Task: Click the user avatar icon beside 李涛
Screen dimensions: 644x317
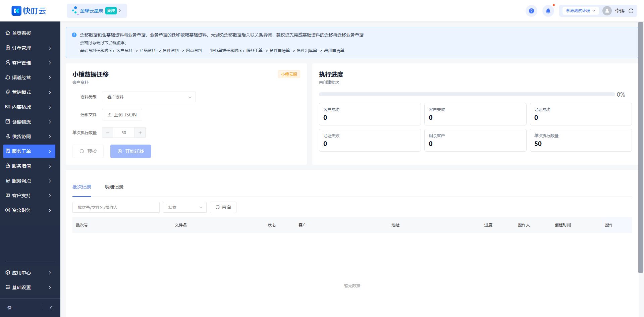Action: 607,11
